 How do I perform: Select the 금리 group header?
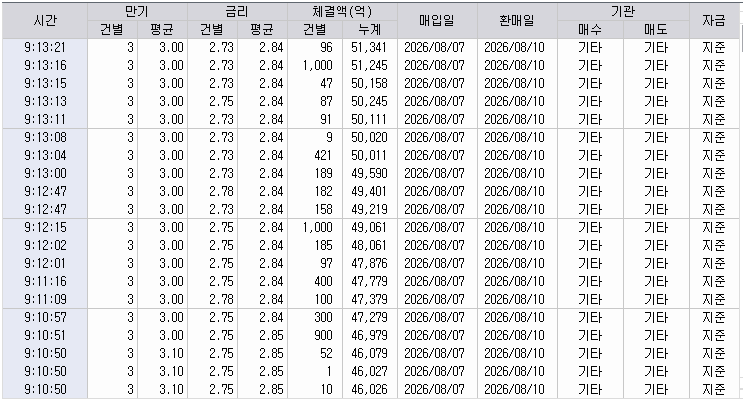(x=237, y=11)
